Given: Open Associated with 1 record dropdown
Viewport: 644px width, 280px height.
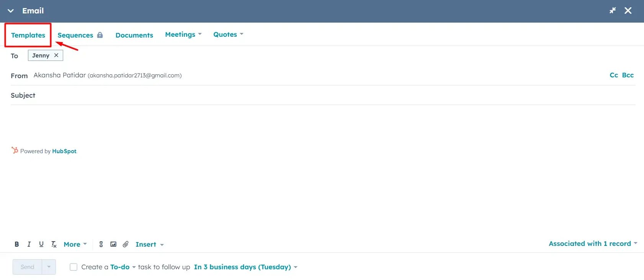Looking at the screenshot, I should [x=593, y=244].
